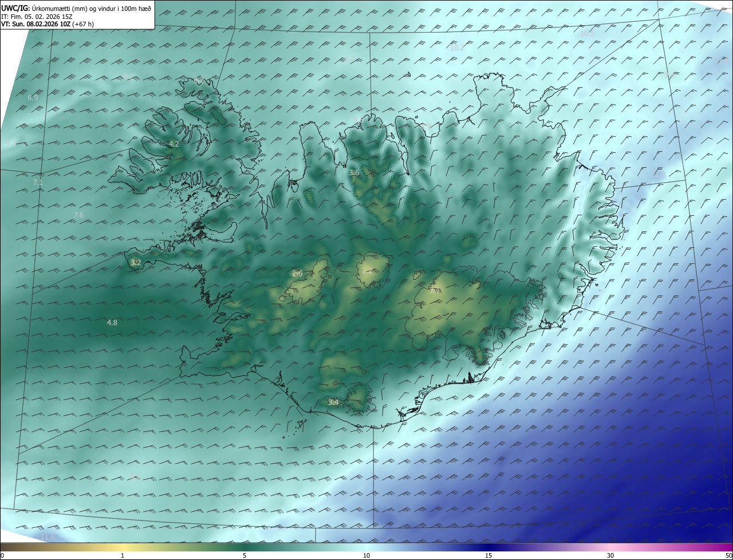Image resolution: width=733 pixels, height=560 pixels.
Task: Click the initial time 'IT: Fim. 05. 02. 2026 15Z'
Action: [x=37, y=17]
